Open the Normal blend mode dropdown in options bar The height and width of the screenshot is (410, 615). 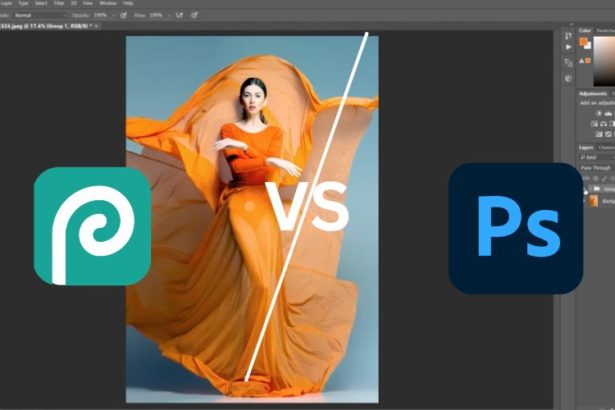[40, 15]
